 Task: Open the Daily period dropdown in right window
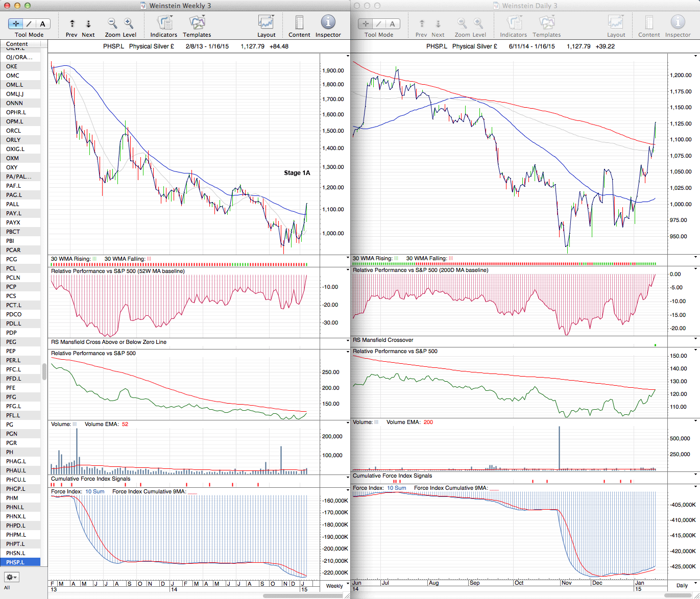click(682, 585)
